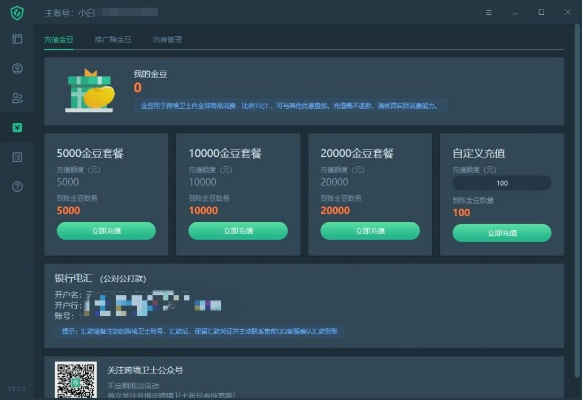Viewport: 582px width, 400px height.
Task: Select the green yen recharge sidebar icon
Action: click(x=17, y=128)
